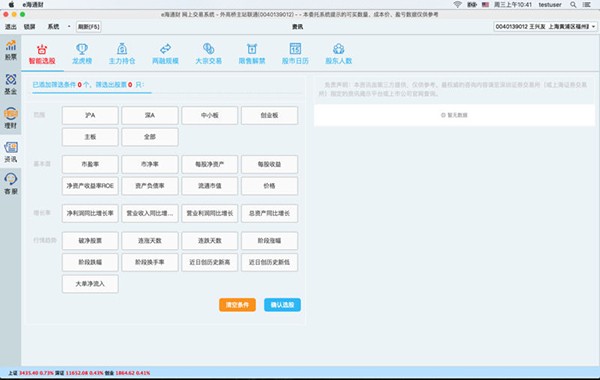Screen dimensions: 600x380
Task: Click the testuser name in menu bar
Action: coord(550,5)
